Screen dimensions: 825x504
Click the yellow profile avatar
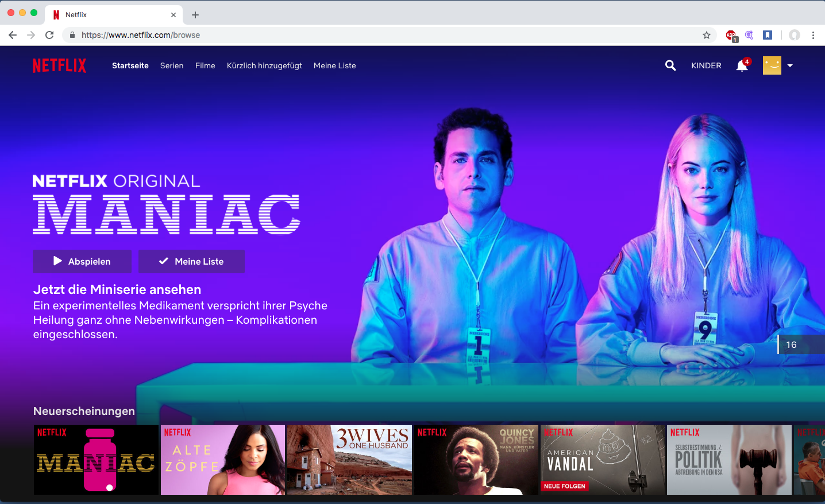pos(772,65)
